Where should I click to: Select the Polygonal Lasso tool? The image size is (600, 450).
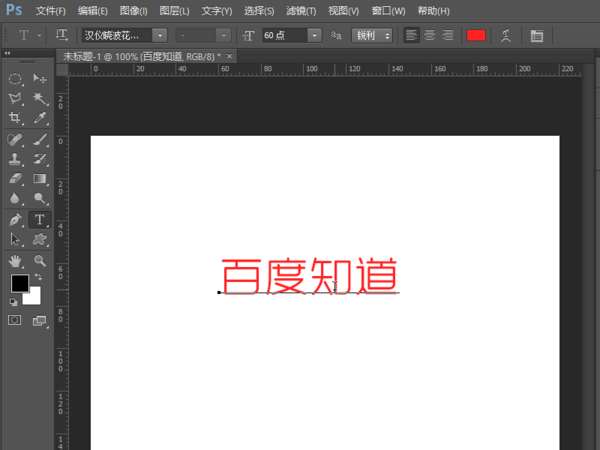coord(15,98)
